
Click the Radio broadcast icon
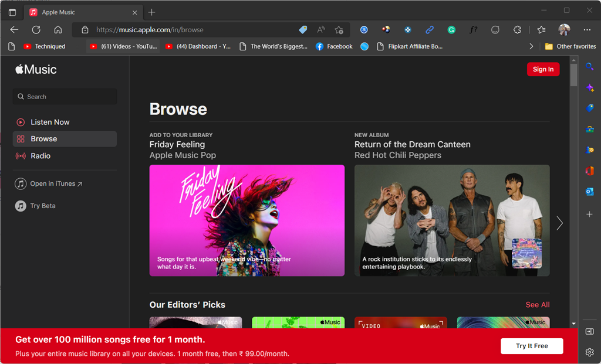pos(21,156)
